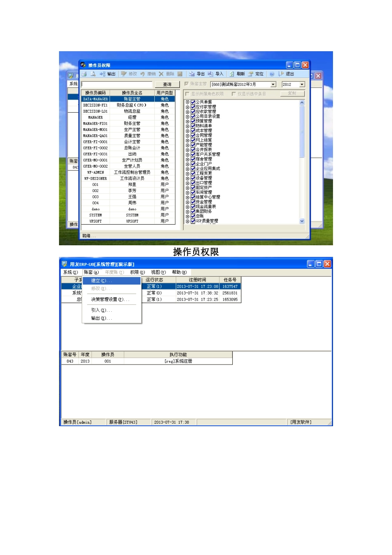Screen dimensions: 392x555
Task: Click the 定位 locate toolbar icon
Action: coord(255,74)
